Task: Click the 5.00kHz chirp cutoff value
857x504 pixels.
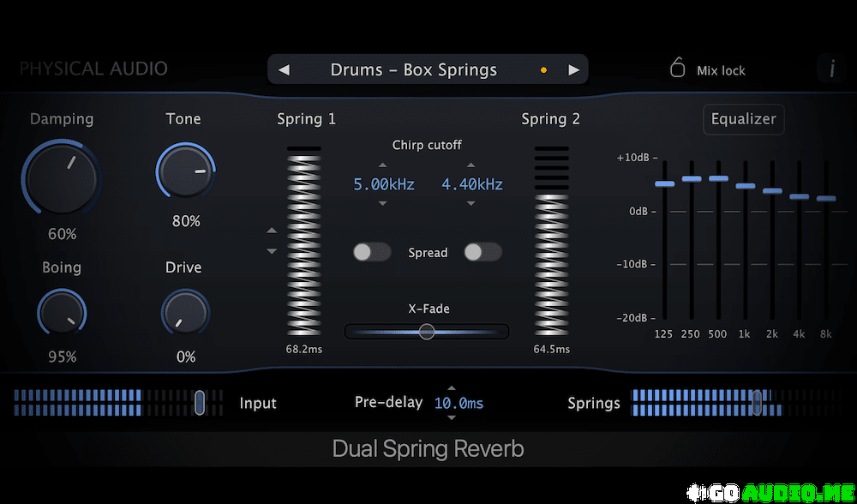Action: 384,185
